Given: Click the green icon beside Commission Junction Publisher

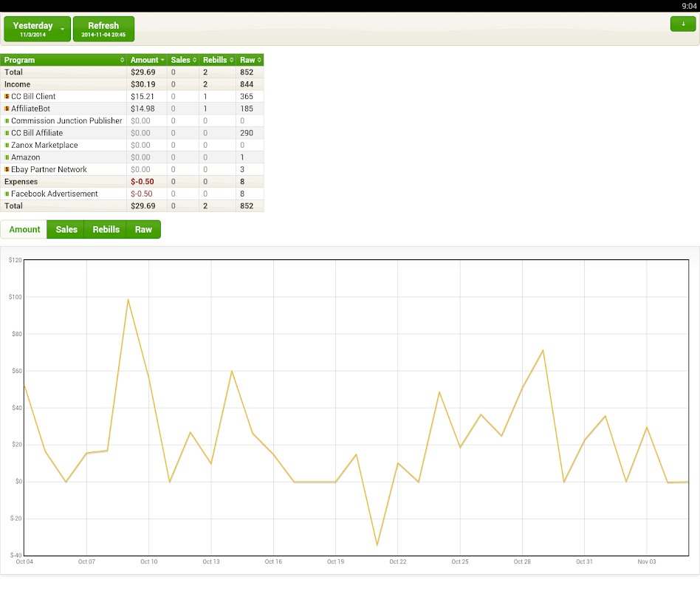Looking at the screenshot, I should 7,121.
